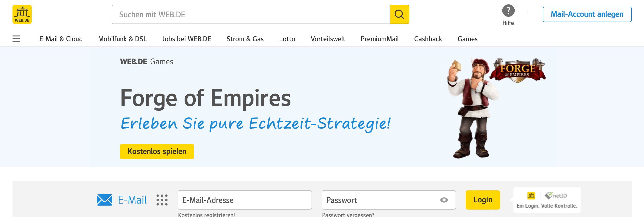Click the Mail-Account anlegen button

587,14
